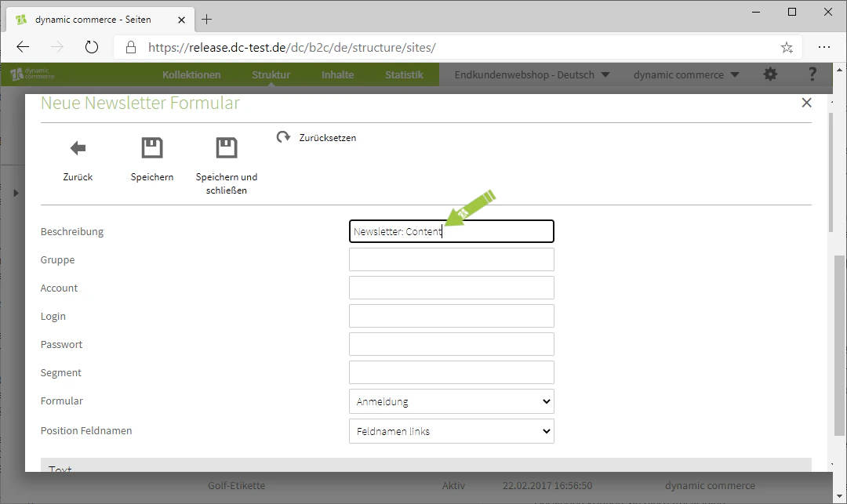Click the Golf-Etikette row text
The width and height of the screenshot is (847, 504).
[237, 486]
